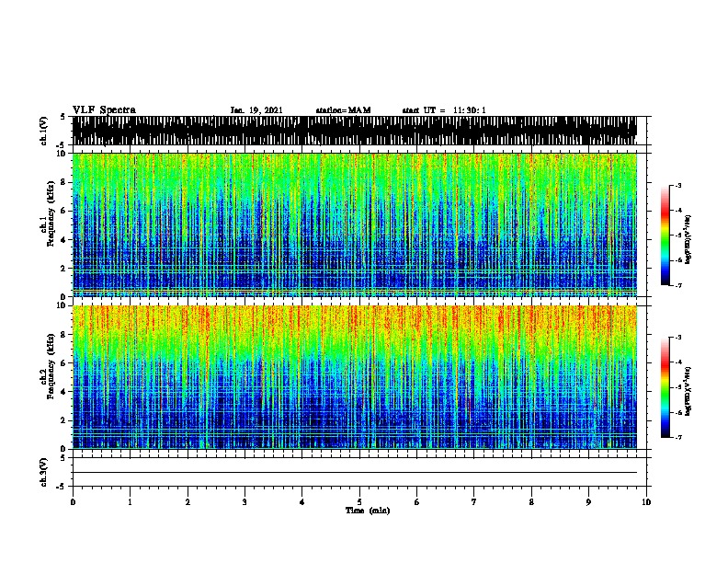Viewport: 728px width, 563px height.
Task: Click the "10" tick on the time axis
Action: pyautogui.click(x=646, y=502)
